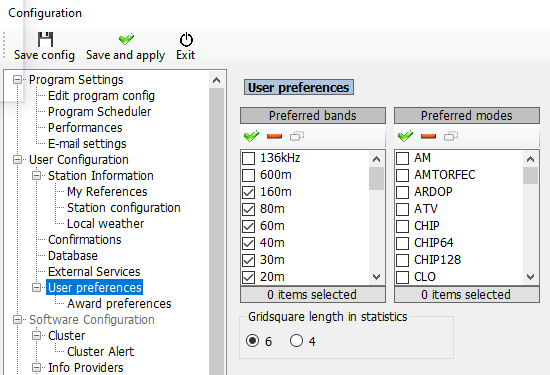Check the CHIP64 mode checkbox

point(403,243)
